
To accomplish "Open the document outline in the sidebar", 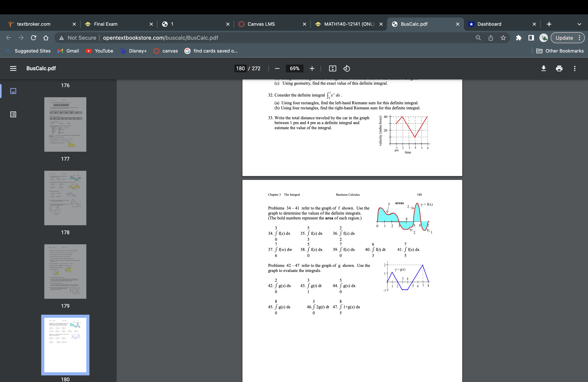I will pos(13,114).
